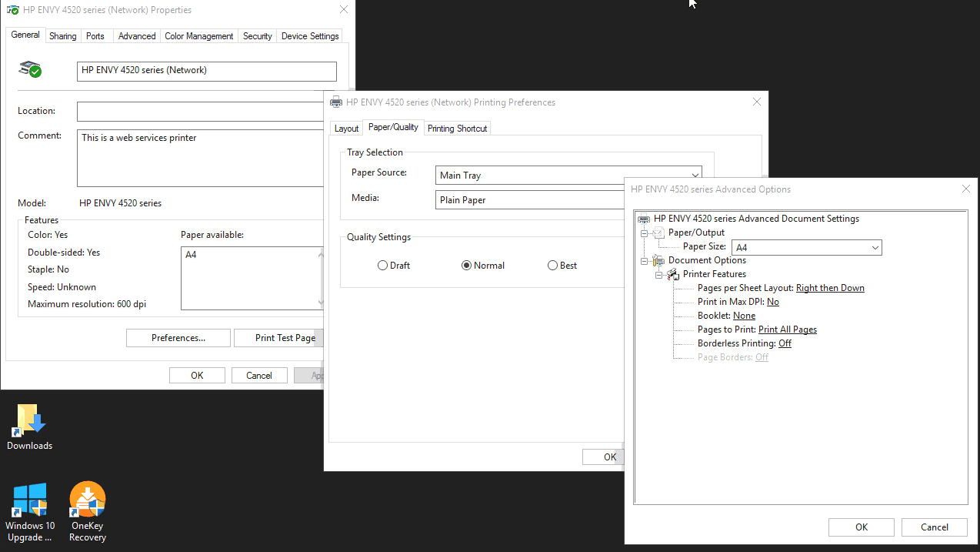Close the Advanced Options dialog

tap(966, 189)
